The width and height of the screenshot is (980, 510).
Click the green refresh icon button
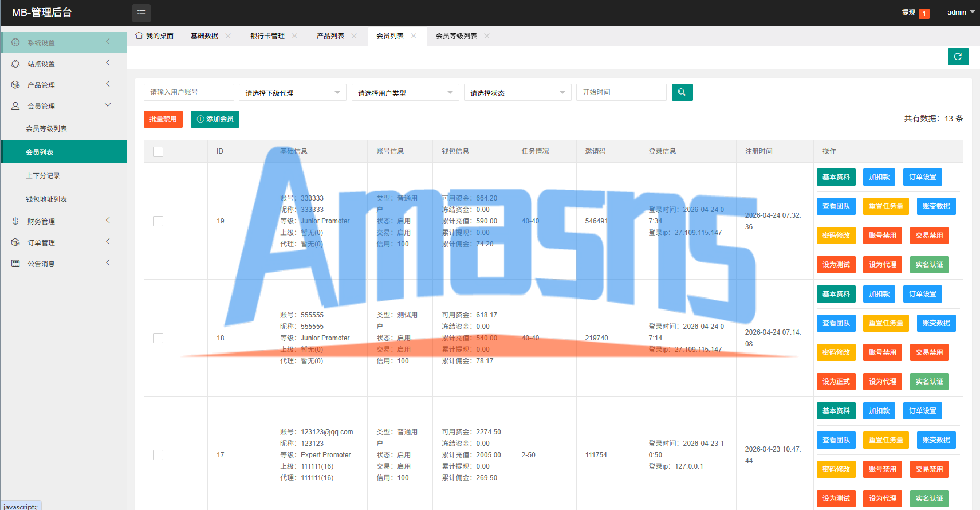pyautogui.click(x=958, y=56)
